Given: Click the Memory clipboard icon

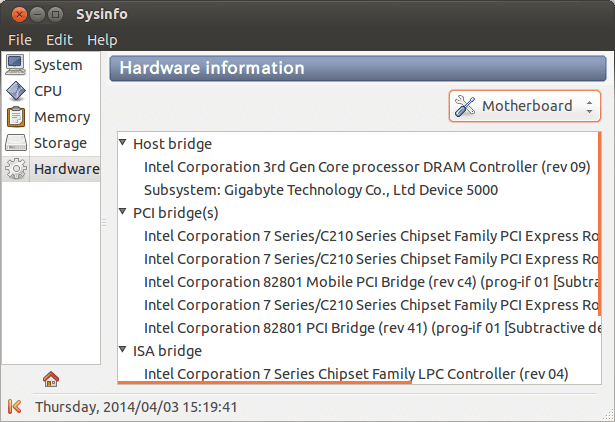Looking at the screenshot, I should [x=15, y=117].
